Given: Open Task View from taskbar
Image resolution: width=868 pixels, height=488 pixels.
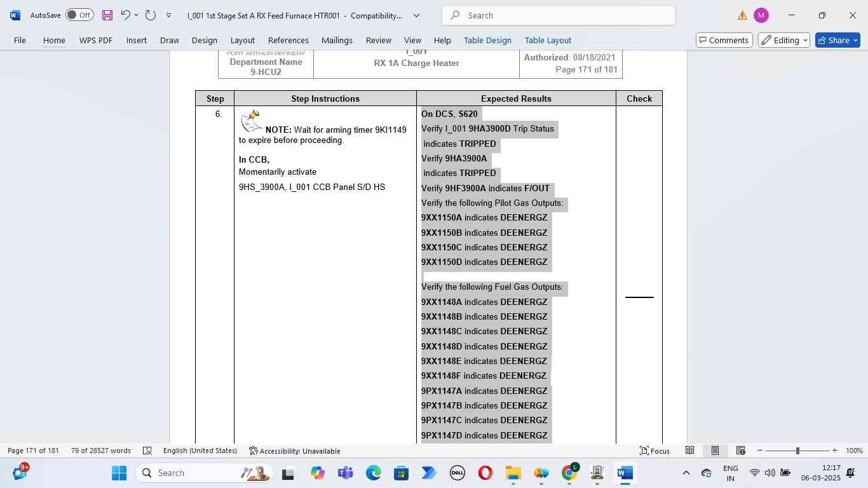Looking at the screenshot, I should [288, 473].
